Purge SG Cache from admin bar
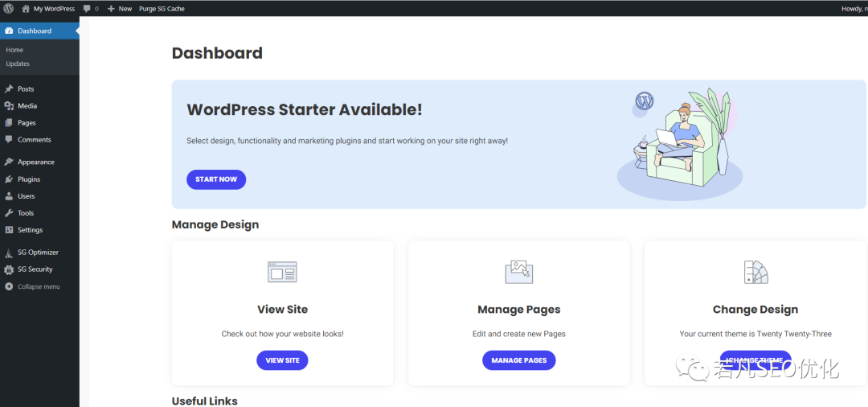This screenshot has width=868, height=407. pos(162,9)
